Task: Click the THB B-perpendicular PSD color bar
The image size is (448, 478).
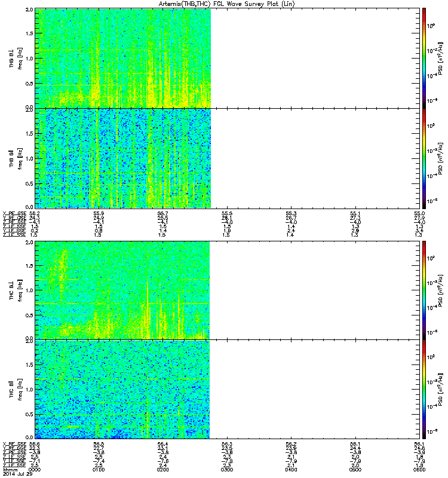Action: click(x=424, y=58)
